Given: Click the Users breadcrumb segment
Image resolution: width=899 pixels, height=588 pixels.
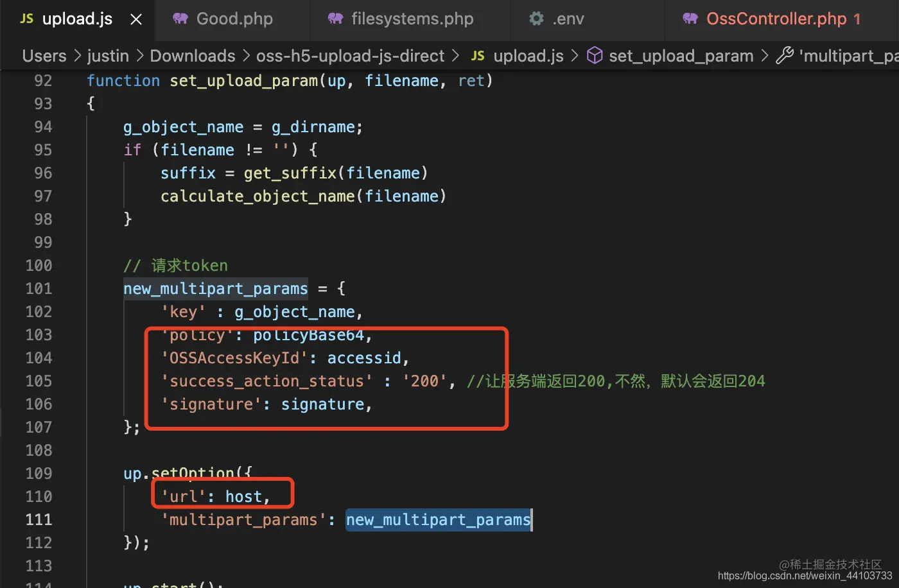Looking at the screenshot, I should (44, 56).
